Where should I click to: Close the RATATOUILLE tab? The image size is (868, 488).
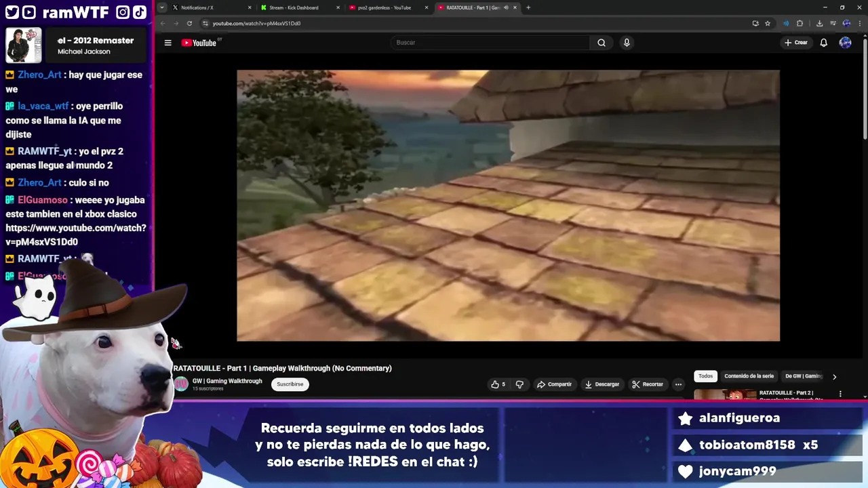click(515, 7)
